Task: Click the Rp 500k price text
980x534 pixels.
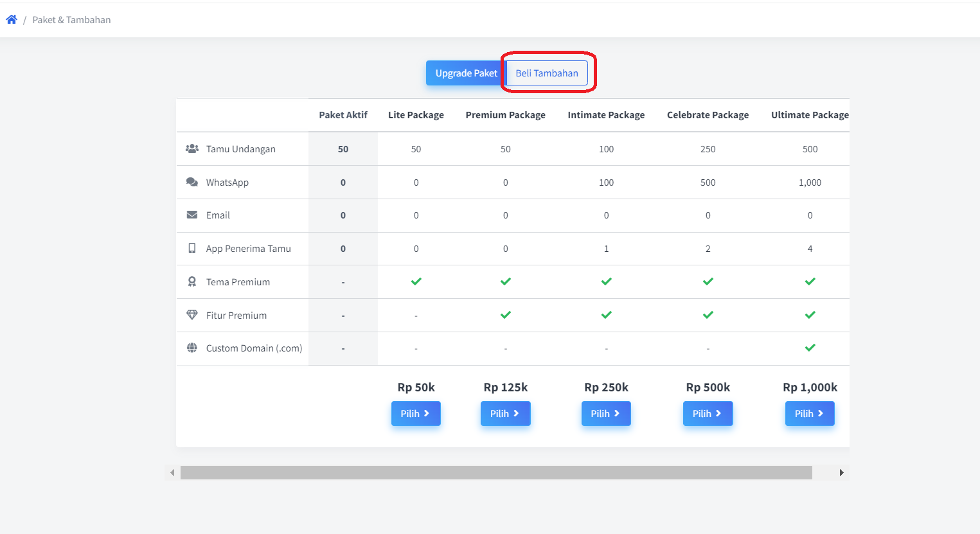Action: 708,387
